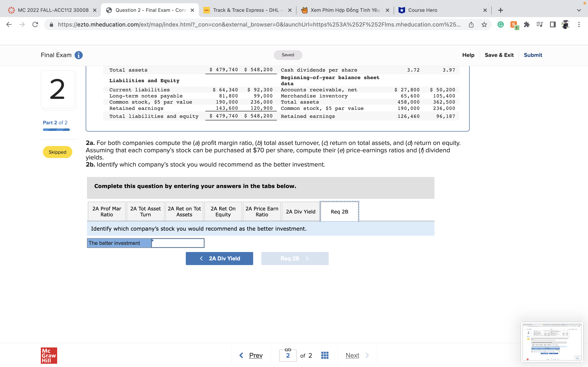Screen dimensions: 588x367
Task: Open the better investment dropdown field
Action: (x=178, y=243)
